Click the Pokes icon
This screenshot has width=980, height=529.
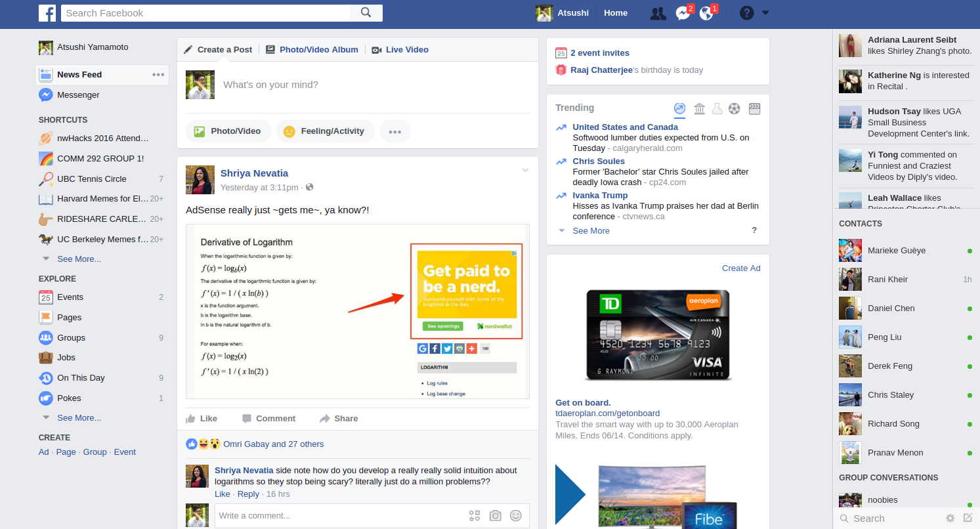(45, 398)
